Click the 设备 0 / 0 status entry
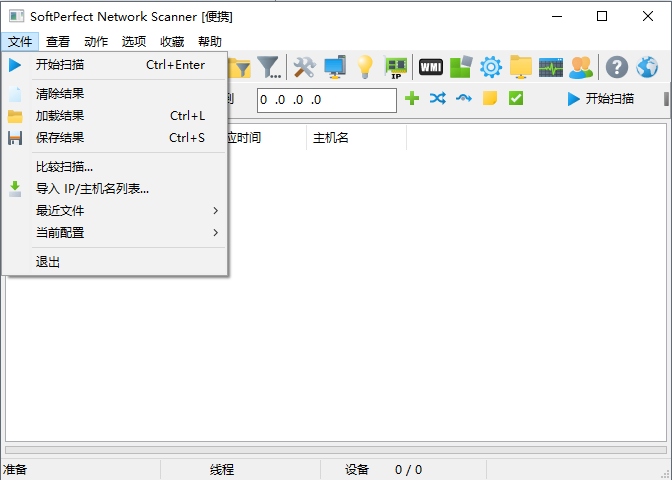The image size is (672, 480). (x=383, y=470)
